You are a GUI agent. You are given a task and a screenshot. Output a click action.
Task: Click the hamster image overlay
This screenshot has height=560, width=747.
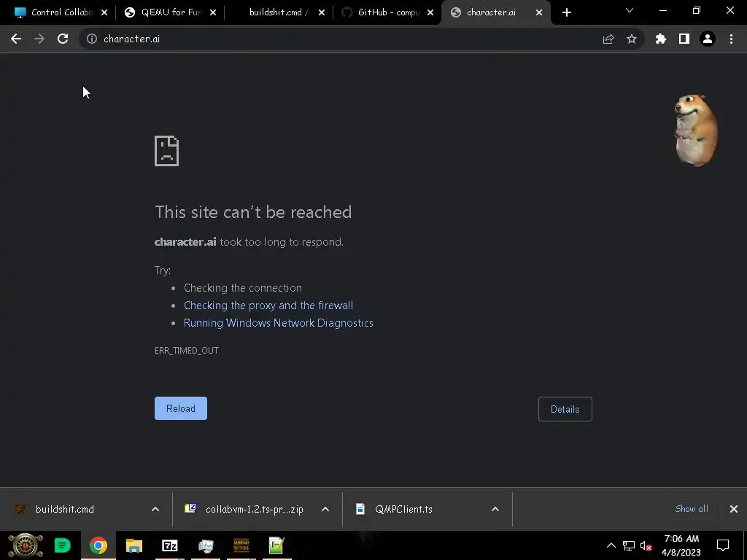click(695, 131)
